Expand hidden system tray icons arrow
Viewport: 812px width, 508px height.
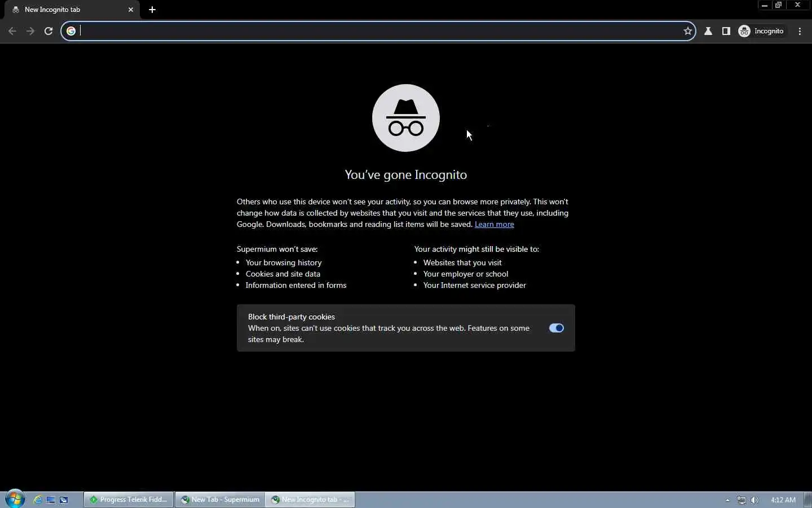click(x=727, y=500)
